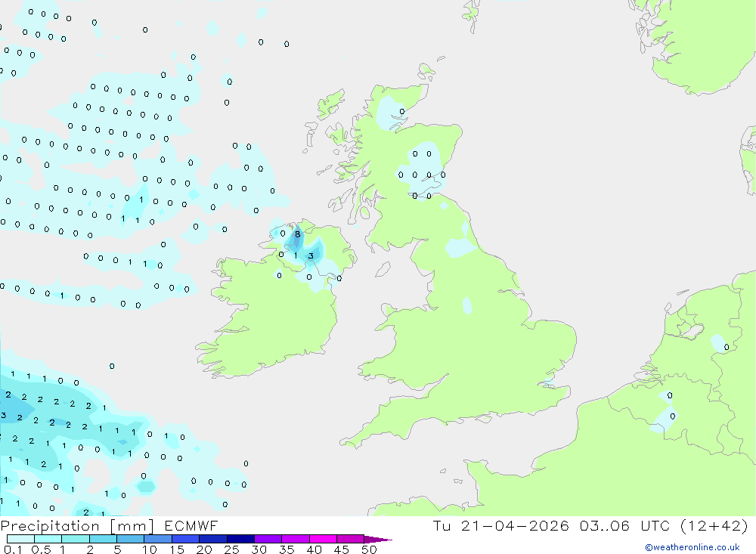Click the 40–45 mm magenta legend box
The height and width of the screenshot is (554, 756).
[323, 539]
